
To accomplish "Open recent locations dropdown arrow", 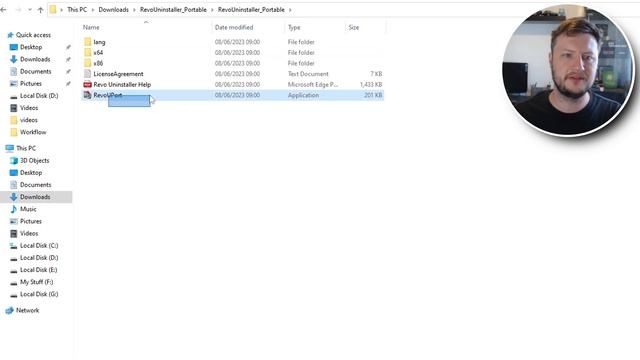I will click(30, 10).
